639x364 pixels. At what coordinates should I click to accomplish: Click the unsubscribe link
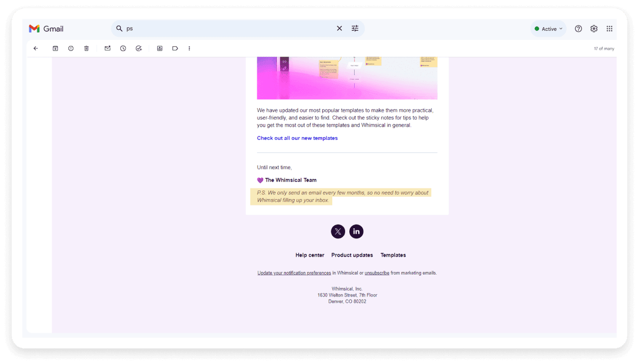click(x=377, y=273)
